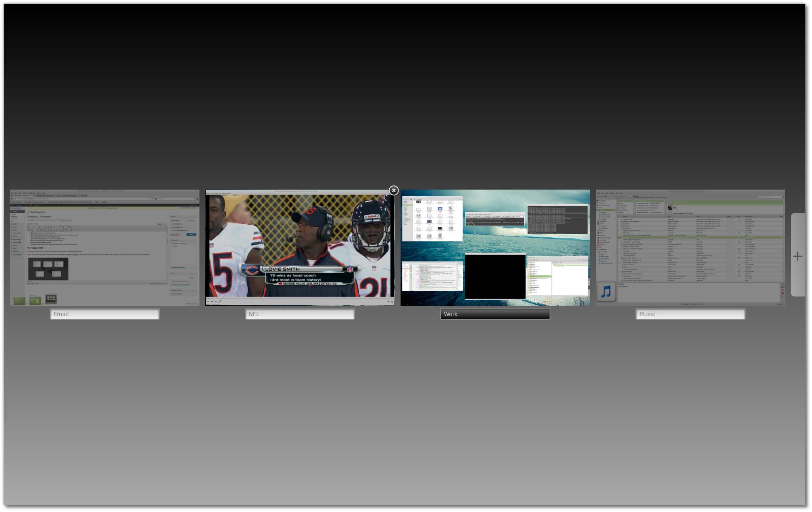Click the green downloads folder icon
The image size is (812, 512).
point(35,300)
